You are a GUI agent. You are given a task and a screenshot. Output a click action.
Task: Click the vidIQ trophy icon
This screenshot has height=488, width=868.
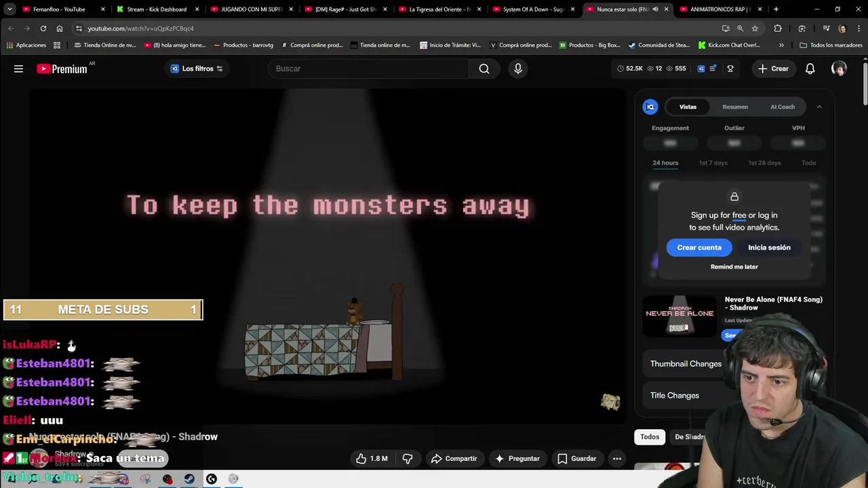click(x=730, y=68)
